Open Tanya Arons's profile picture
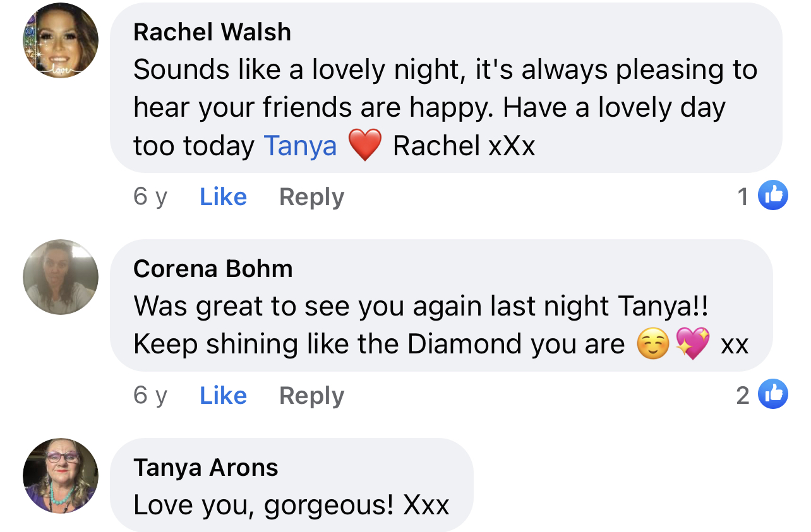811x532 pixels. (x=61, y=476)
